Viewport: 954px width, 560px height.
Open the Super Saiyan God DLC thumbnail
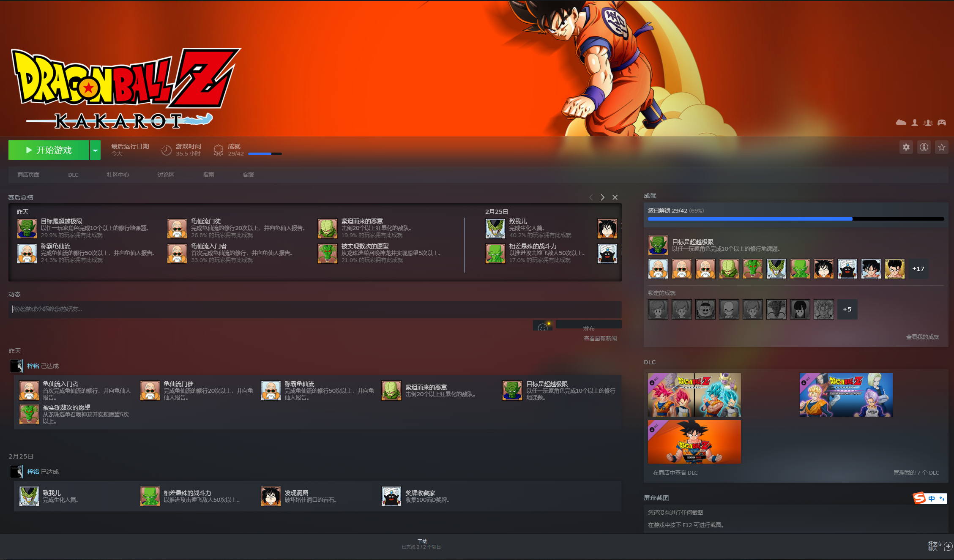694,395
